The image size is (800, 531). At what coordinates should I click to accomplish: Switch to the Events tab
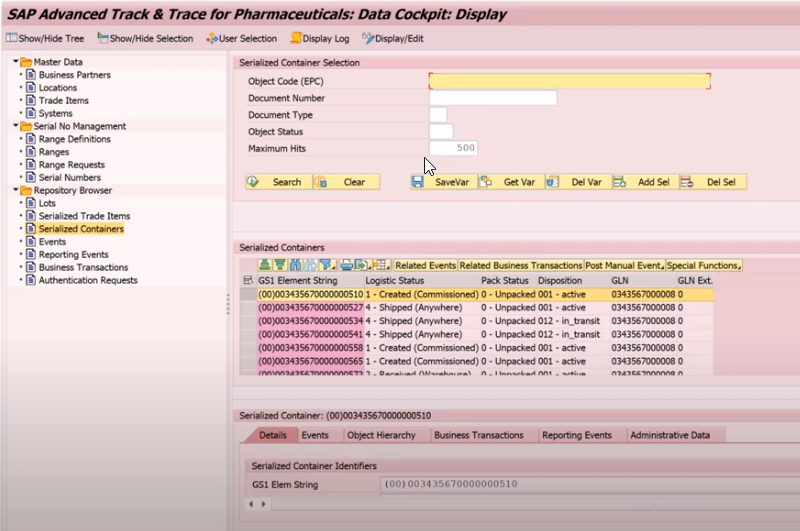[x=315, y=435]
